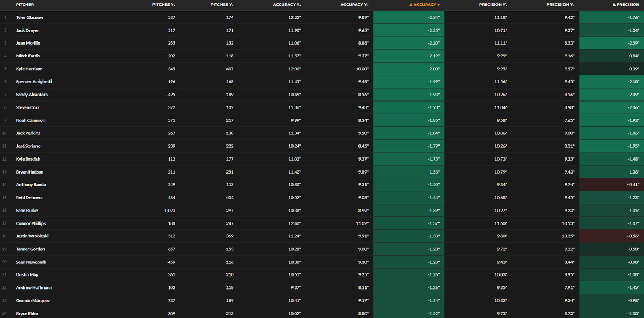The image size is (644, 318).
Task: Select pitcher Jack Dreyer
Action: tap(27, 30)
